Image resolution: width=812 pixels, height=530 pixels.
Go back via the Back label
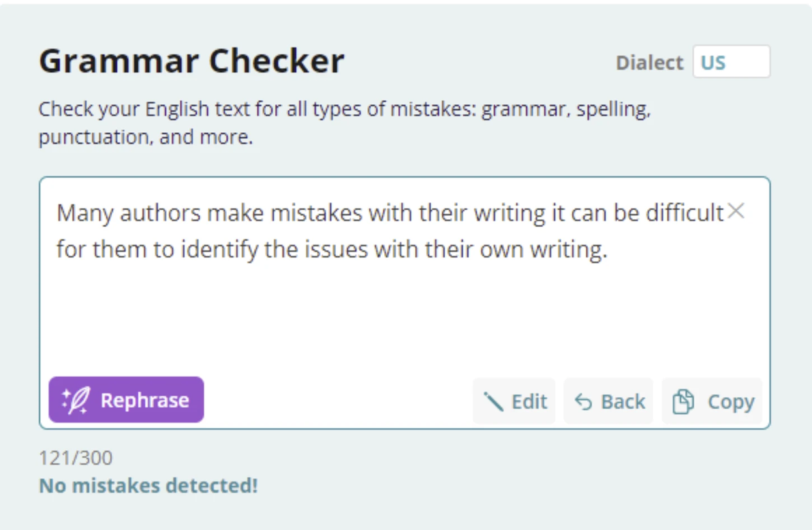[623, 401]
